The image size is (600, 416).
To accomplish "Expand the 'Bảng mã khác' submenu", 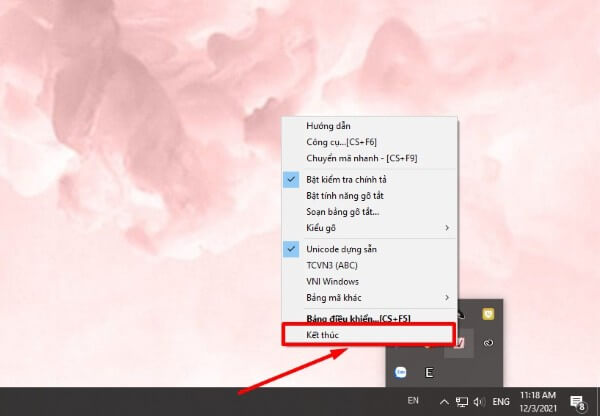I will click(x=335, y=298).
